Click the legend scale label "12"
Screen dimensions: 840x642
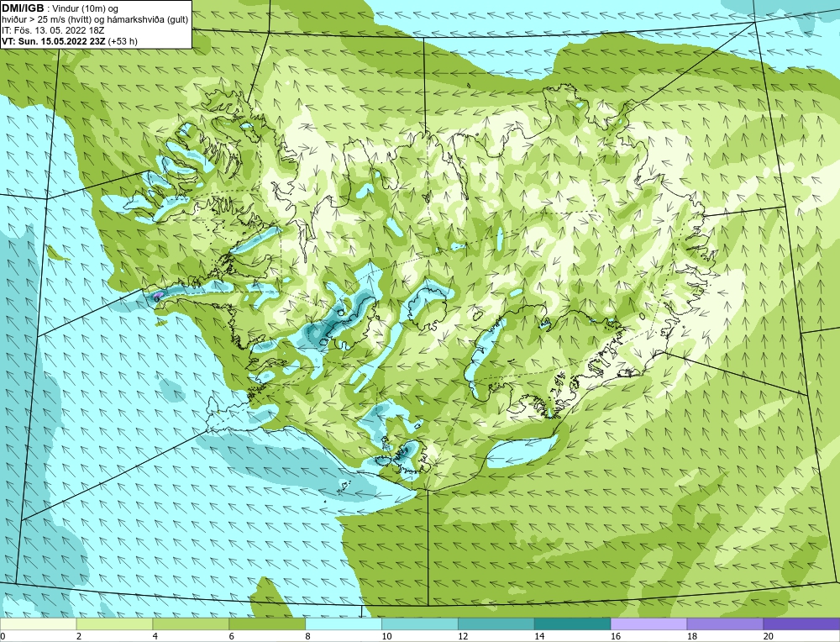[463, 637]
